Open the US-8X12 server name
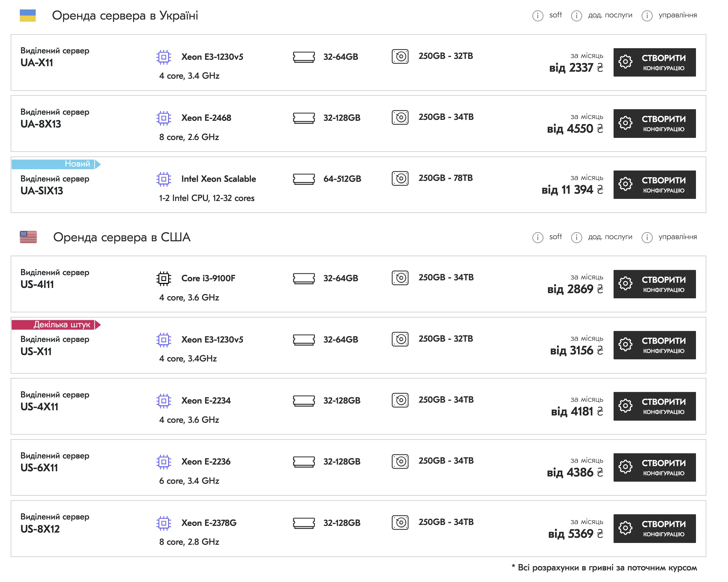The width and height of the screenshot is (728, 582). (x=40, y=529)
